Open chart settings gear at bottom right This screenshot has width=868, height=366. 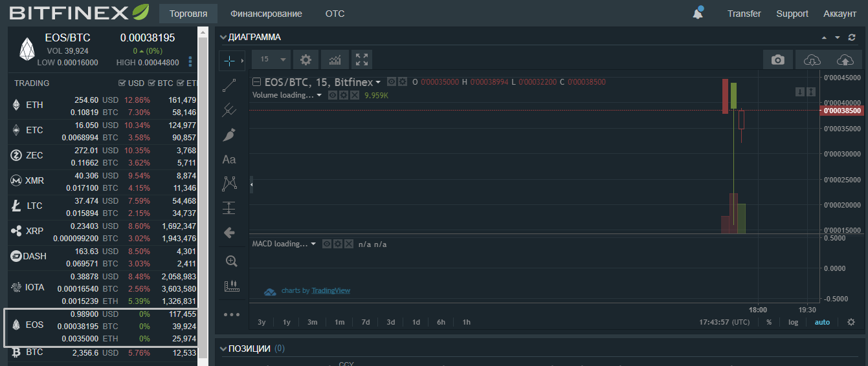[x=851, y=322]
